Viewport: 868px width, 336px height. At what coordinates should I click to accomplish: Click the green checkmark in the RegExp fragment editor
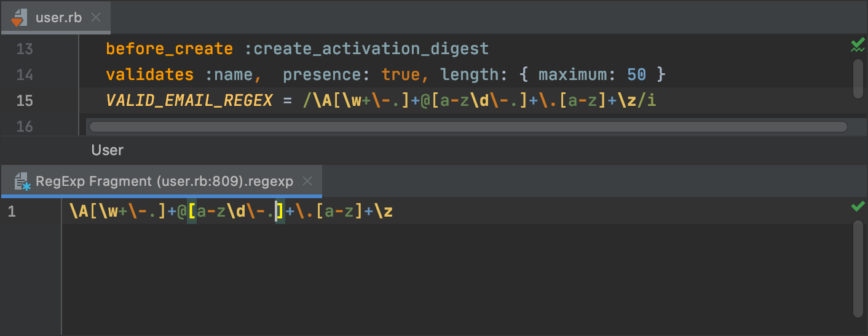[x=858, y=207]
